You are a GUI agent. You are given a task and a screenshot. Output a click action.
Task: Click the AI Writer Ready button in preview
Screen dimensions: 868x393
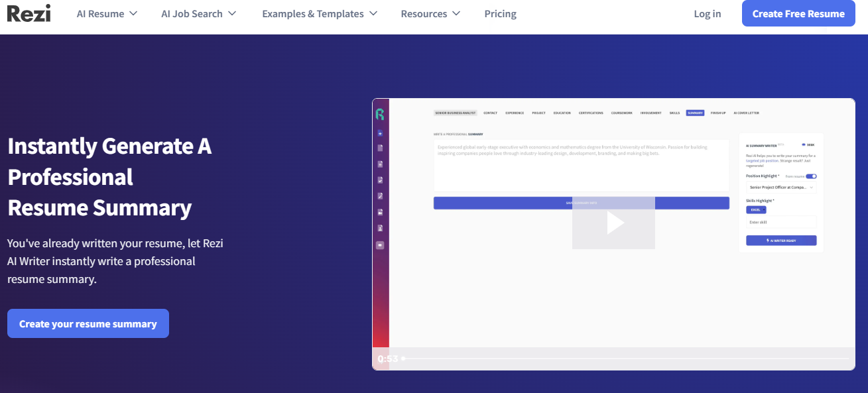[x=781, y=241]
